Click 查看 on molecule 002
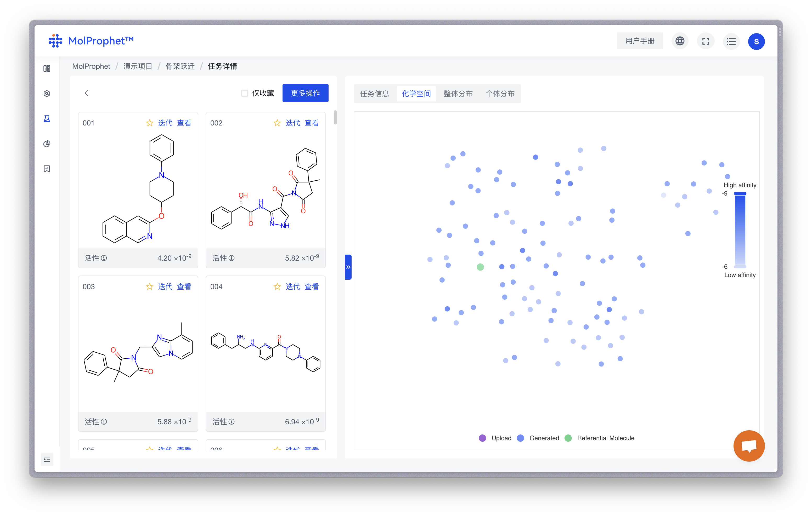Image resolution: width=812 pixels, height=516 pixels. click(x=312, y=123)
